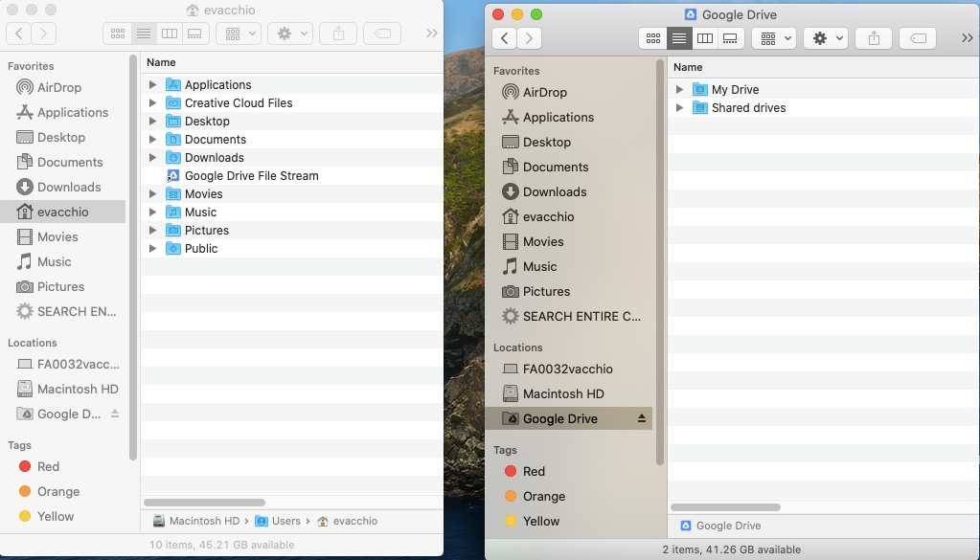The height and width of the screenshot is (560, 980).
Task: Select My Drive folder icon
Action: click(700, 90)
